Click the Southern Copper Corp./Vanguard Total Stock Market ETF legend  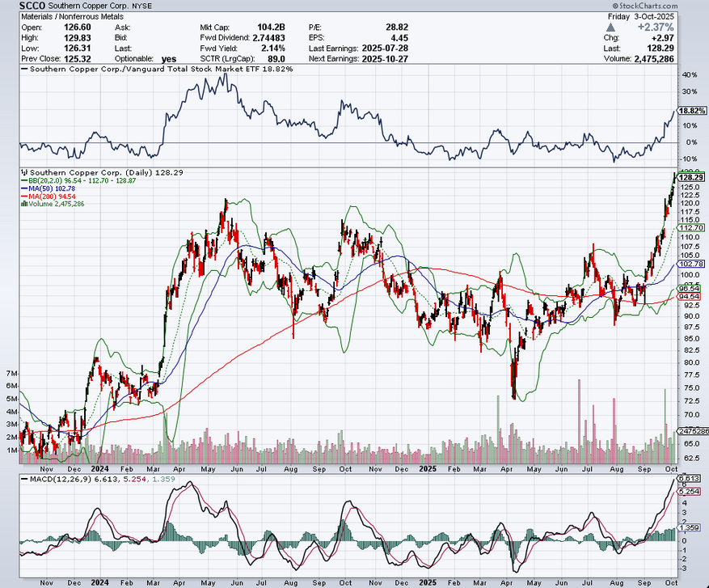[x=161, y=70]
